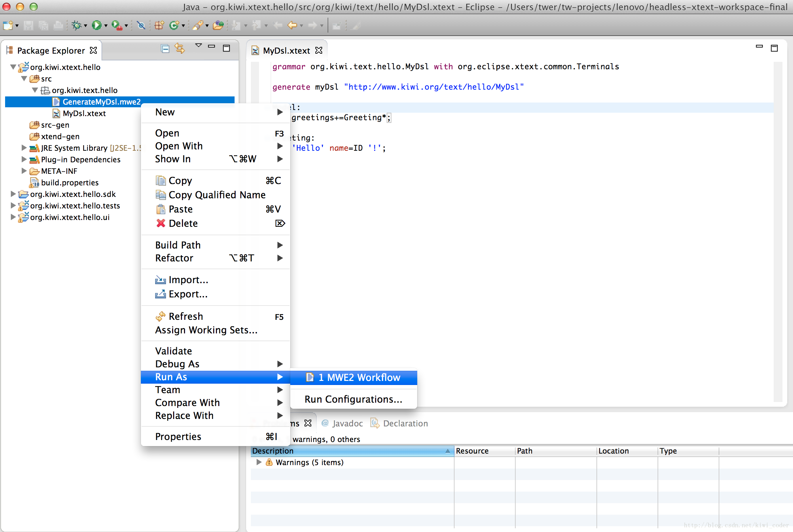Open the New Java Class dropdown arrow
The width and height of the screenshot is (793, 532).
183,26
